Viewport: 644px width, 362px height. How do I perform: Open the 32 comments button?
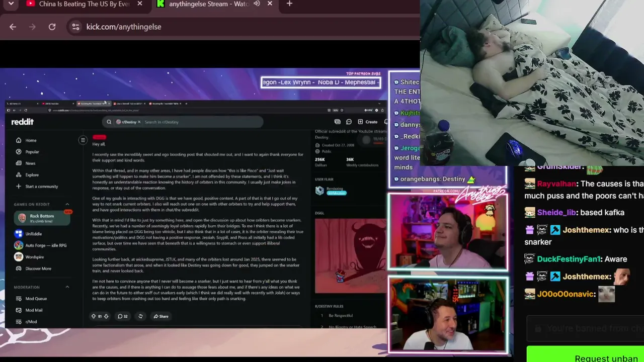pyautogui.click(x=122, y=316)
